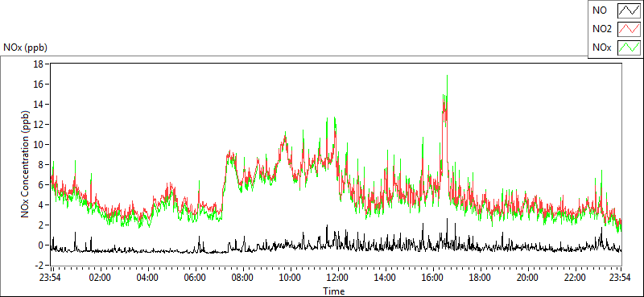This screenshot has width=644, height=297.
Task: Click the -2 y-axis minimum value
Action: pyautogui.click(x=39, y=266)
